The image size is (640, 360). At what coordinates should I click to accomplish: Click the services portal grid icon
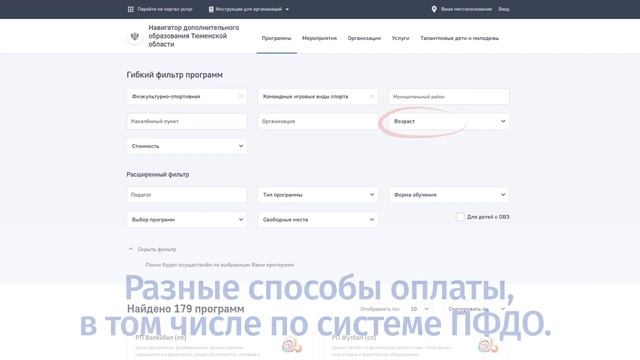pyautogui.click(x=131, y=9)
